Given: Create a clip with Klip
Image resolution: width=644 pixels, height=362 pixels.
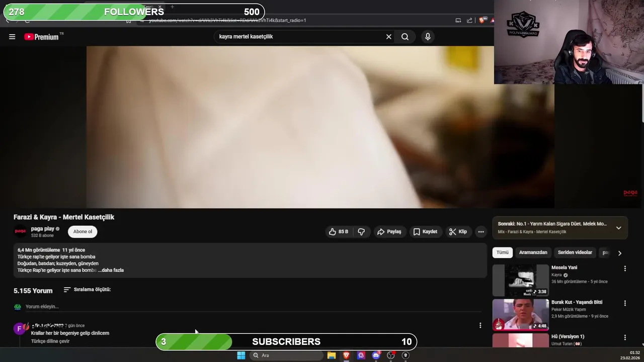Looking at the screenshot, I should 458,232.
